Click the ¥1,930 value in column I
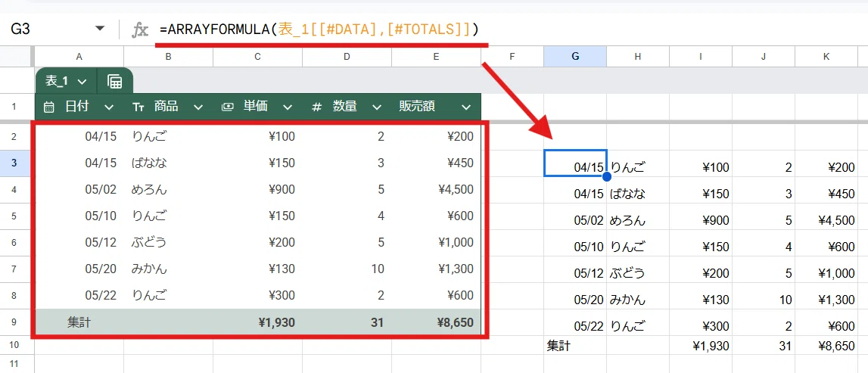 [711, 346]
